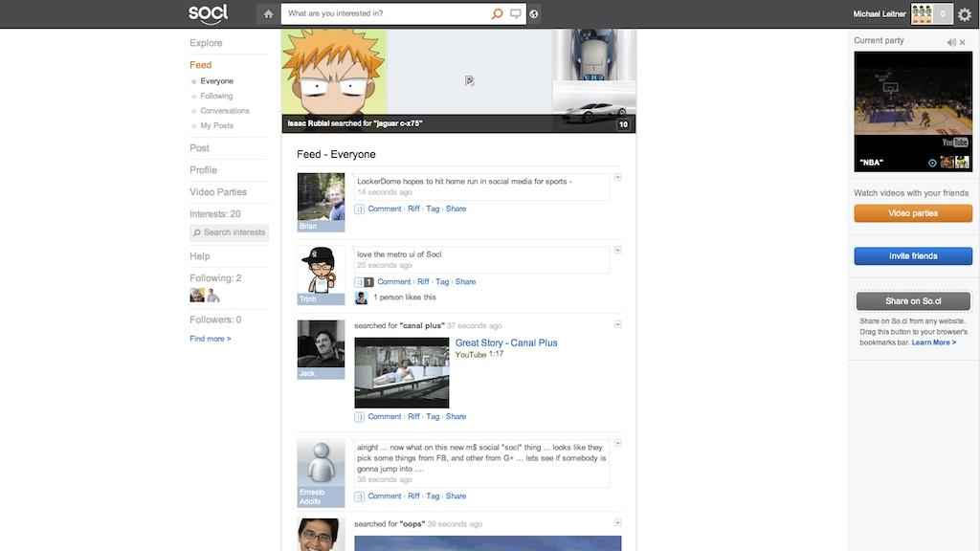
Task: Open the dropdown arrow on Ernesto Adolfo's post
Action: pyautogui.click(x=617, y=443)
